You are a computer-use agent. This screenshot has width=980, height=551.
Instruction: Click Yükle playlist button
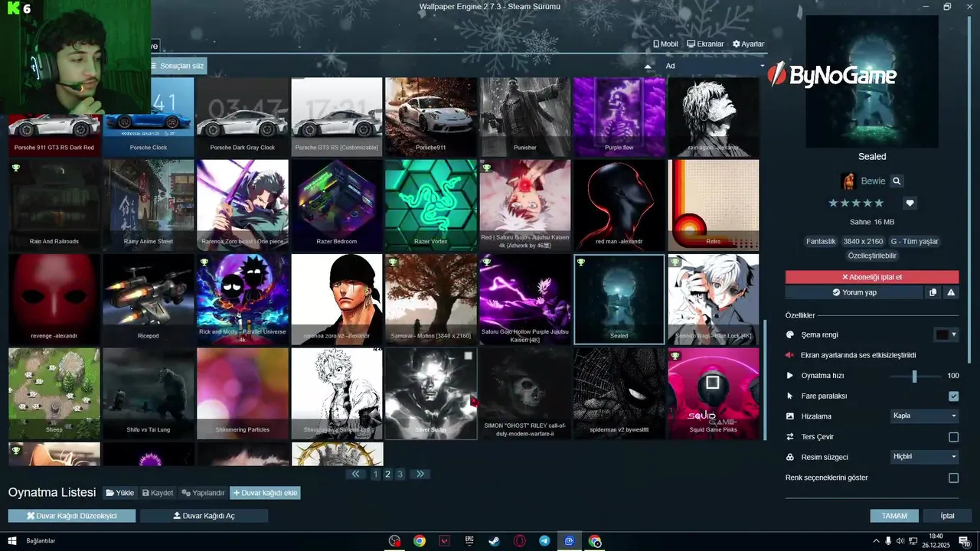point(120,493)
